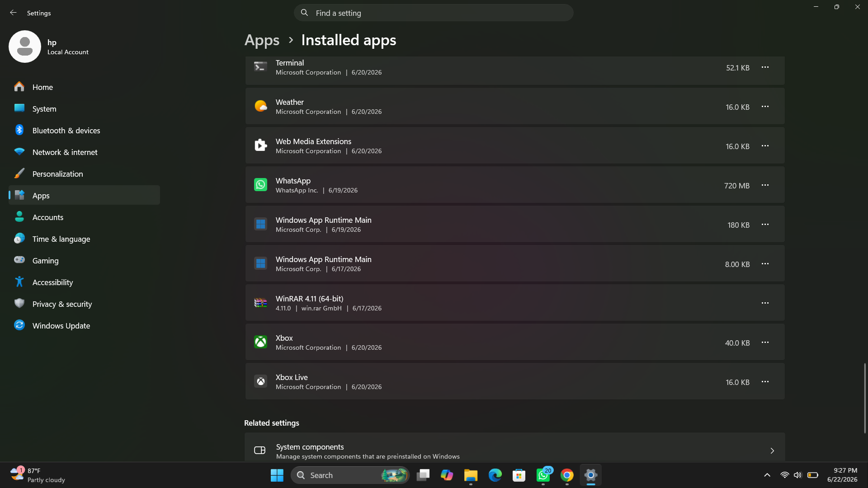The image size is (868, 488).
Task: Launch Copilot from the taskbar
Action: [447, 475]
